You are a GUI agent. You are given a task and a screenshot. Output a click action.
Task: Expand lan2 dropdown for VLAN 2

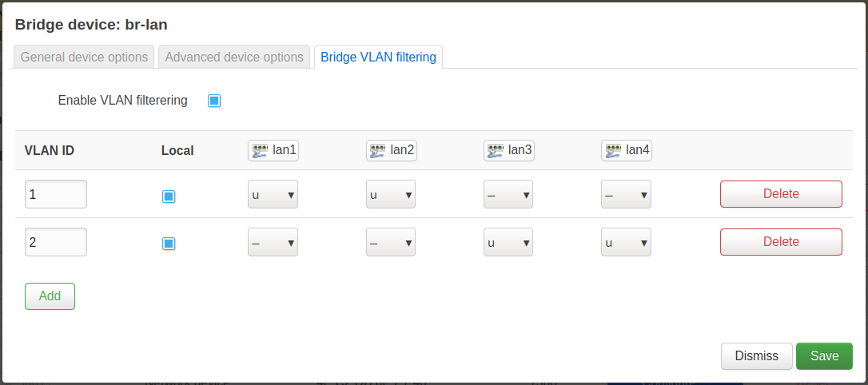[x=390, y=242]
